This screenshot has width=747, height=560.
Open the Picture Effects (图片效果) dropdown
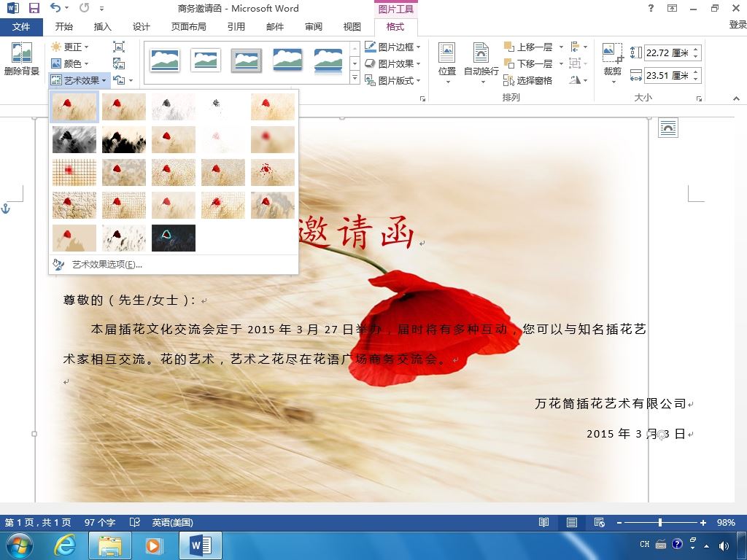click(x=392, y=63)
